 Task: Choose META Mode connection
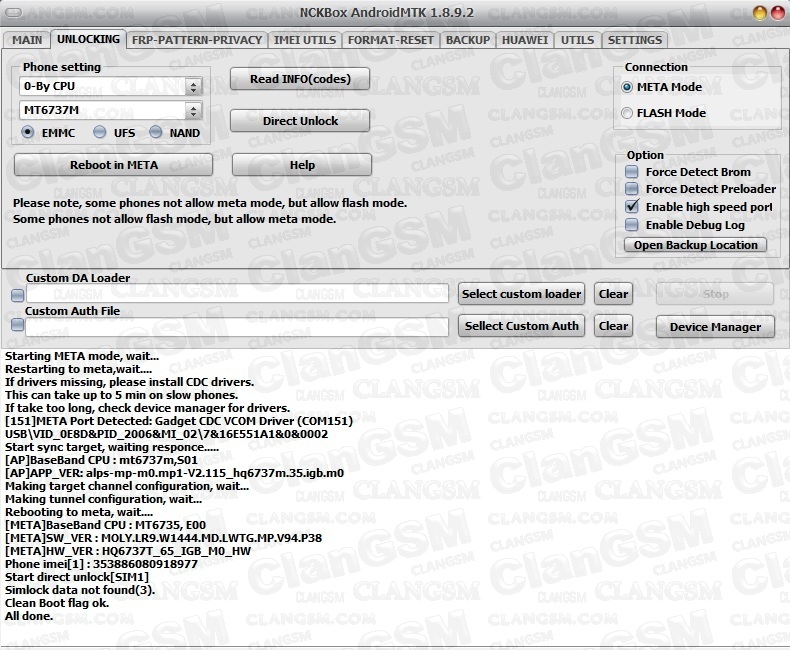pos(627,87)
